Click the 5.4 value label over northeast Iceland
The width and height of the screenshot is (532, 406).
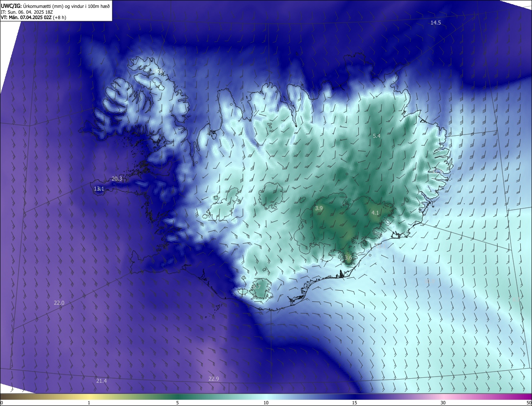tap(377, 136)
